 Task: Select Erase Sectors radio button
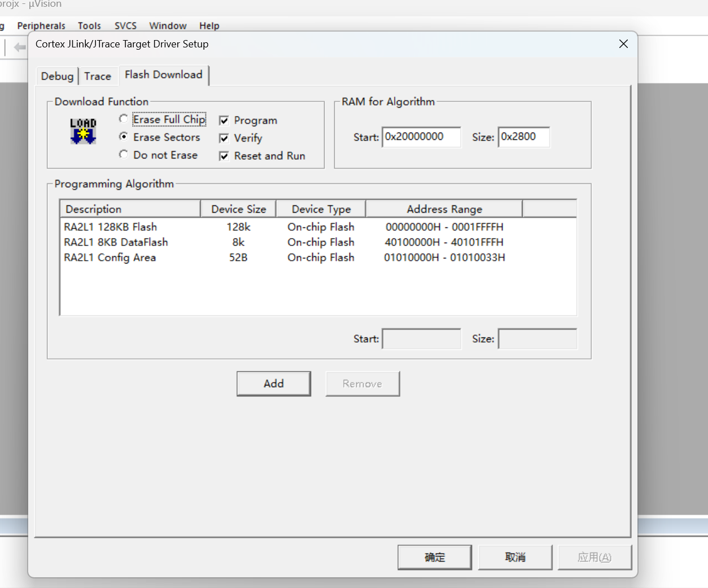(124, 137)
